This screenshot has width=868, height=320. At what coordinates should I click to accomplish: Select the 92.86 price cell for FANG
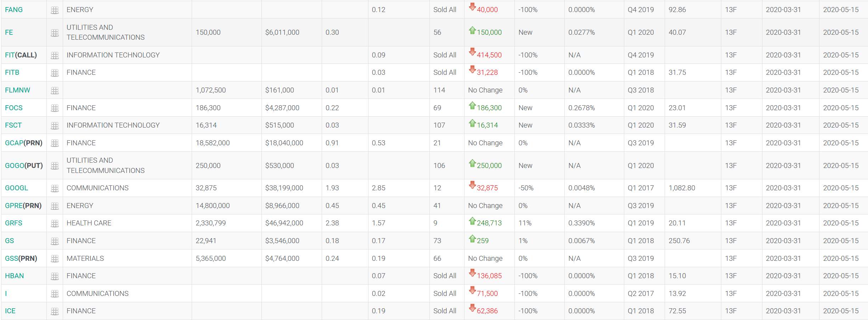[693, 10]
